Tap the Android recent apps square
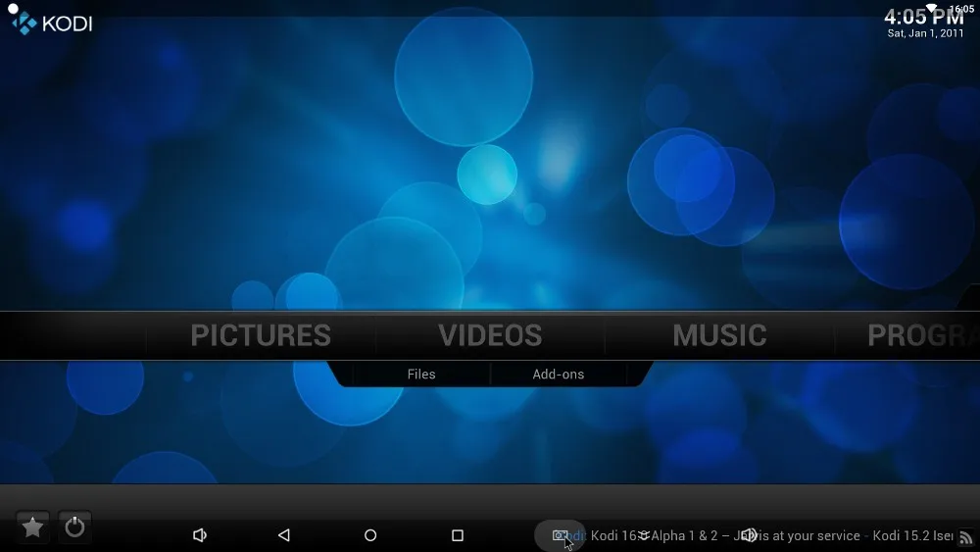Viewport: 980px width, 552px height. pos(458,535)
